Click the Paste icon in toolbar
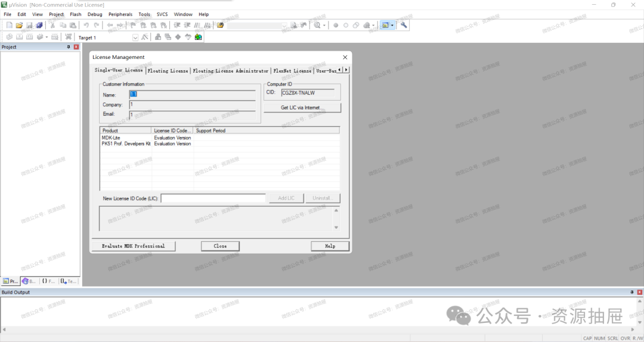This screenshot has height=342, width=644. [x=73, y=26]
